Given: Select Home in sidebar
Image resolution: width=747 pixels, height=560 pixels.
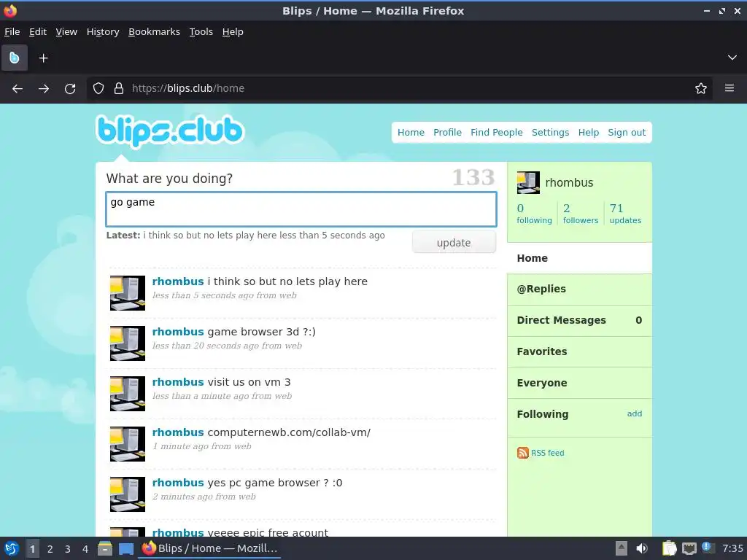Looking at the screenshot, I should pyautogui.click(x=579, y=258).
